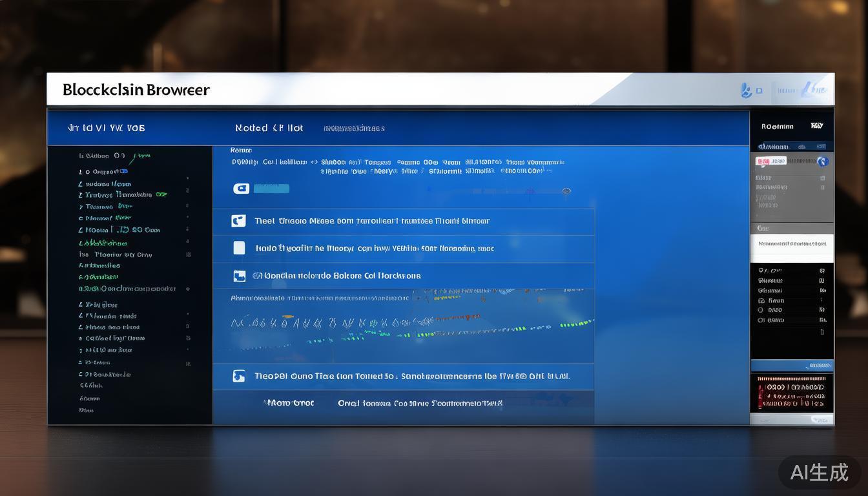Click the white square icon in the "Naito" row
This screenshot has width=868, height=496.
click(239, 248)
